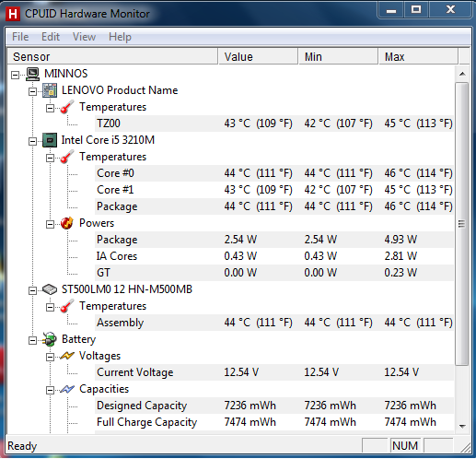Select the Core #1 row
The image size is (476, 459).
click(274, 190)
